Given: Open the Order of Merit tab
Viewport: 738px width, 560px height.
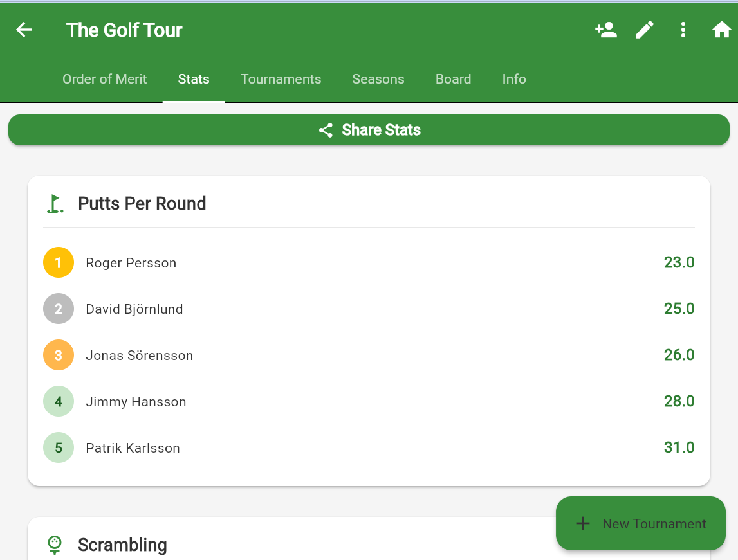Looking at the screenshot, I should 105,79.
